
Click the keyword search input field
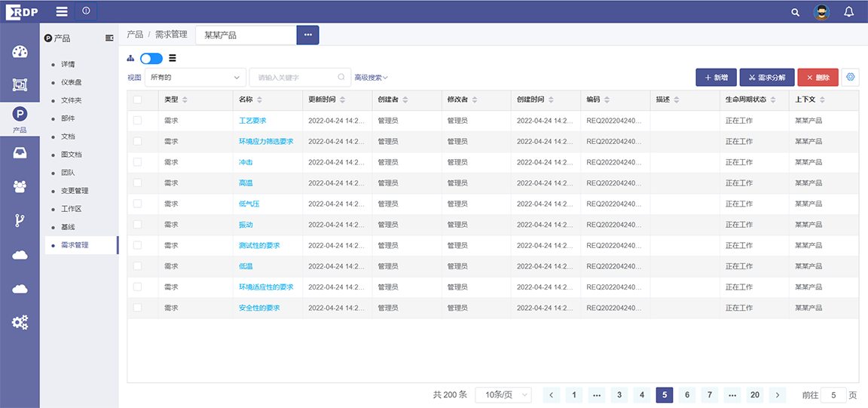[301, 78]
